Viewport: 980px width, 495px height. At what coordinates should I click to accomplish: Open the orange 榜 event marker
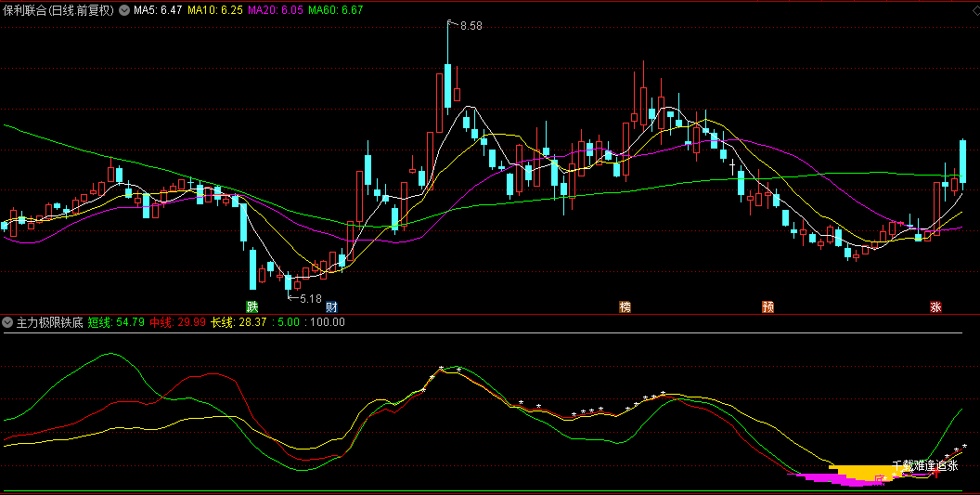coord(625,306)
